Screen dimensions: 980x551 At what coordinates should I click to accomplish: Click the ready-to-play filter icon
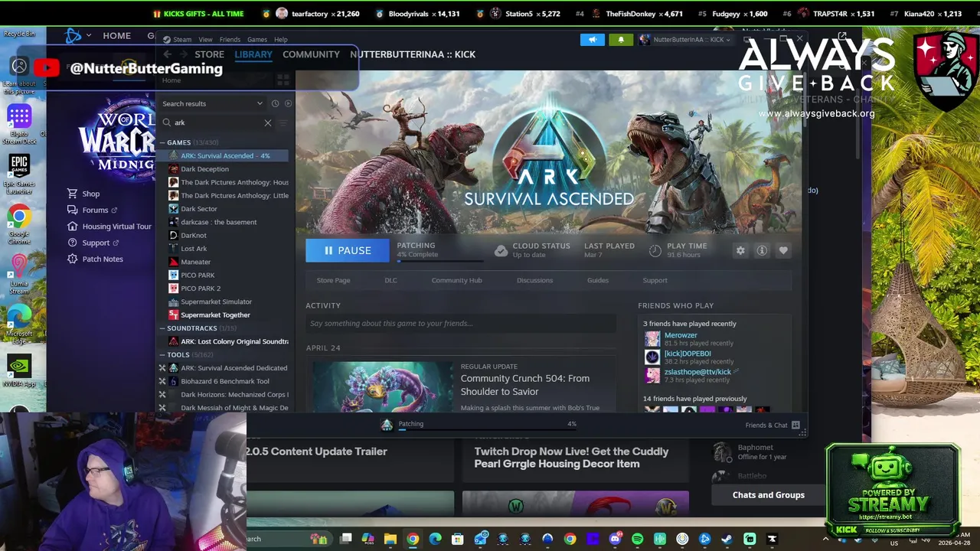pyautogui.click(x=288, y=103)
